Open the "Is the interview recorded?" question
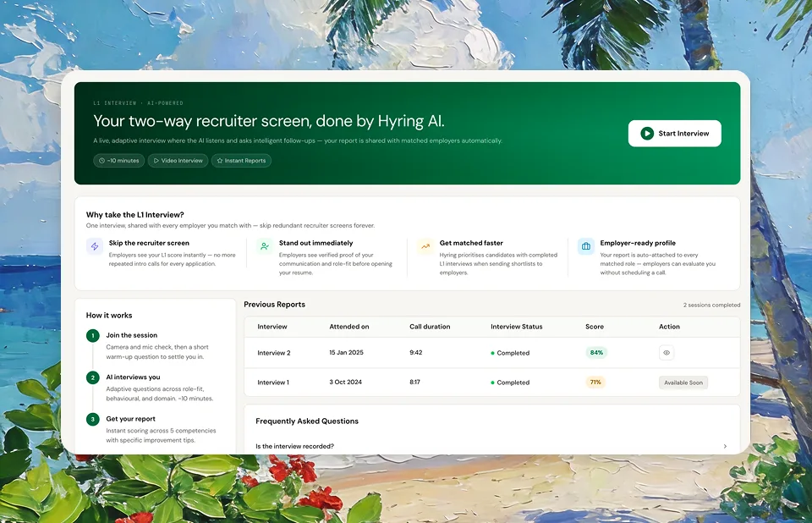812x523 pixels. click(x=294, y=446)
